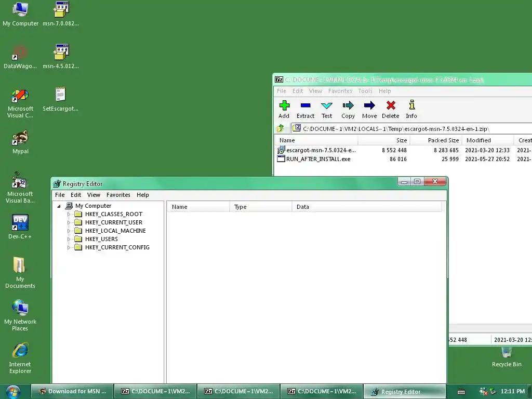The image size is (532, 399).
Task: Click the network tray icon with red X
Action: 483,392
